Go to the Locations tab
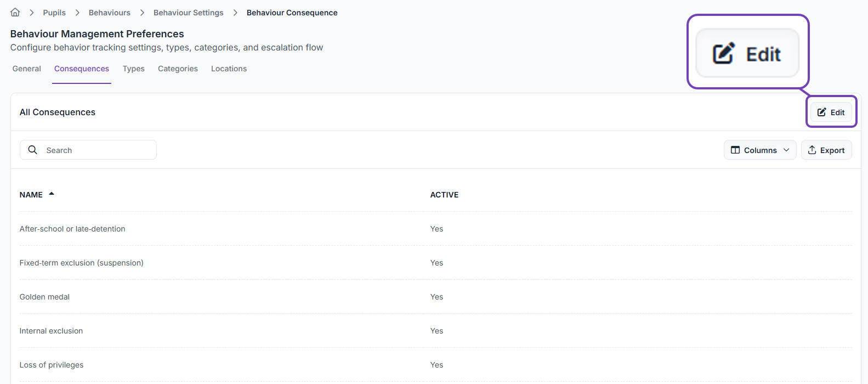The width and height of the screenshot is (868, 384). coord(229,69)
